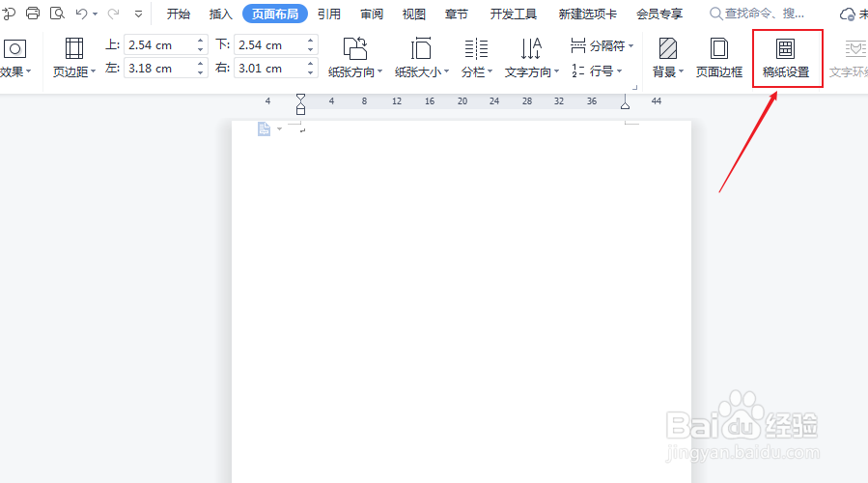Click the right indent marker on ruler
This screenshot has width=868, height=483.
pyautogui.click(x=625, y=103)
